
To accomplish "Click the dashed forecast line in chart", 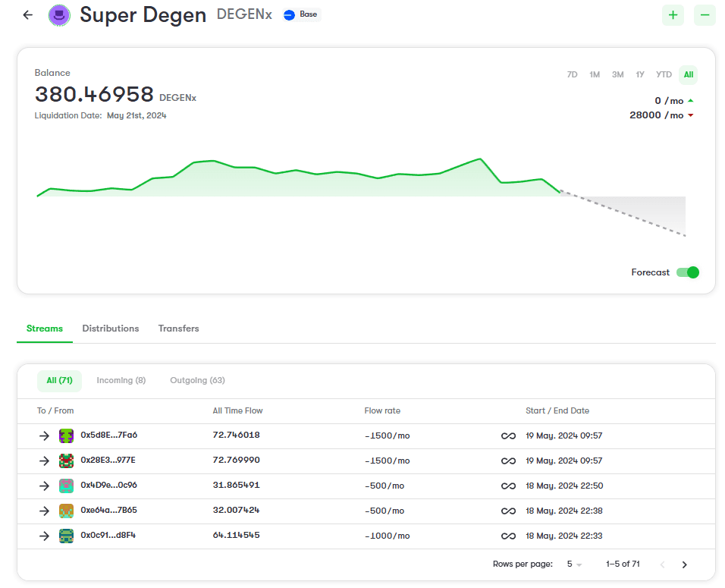I will click(623, 213).
